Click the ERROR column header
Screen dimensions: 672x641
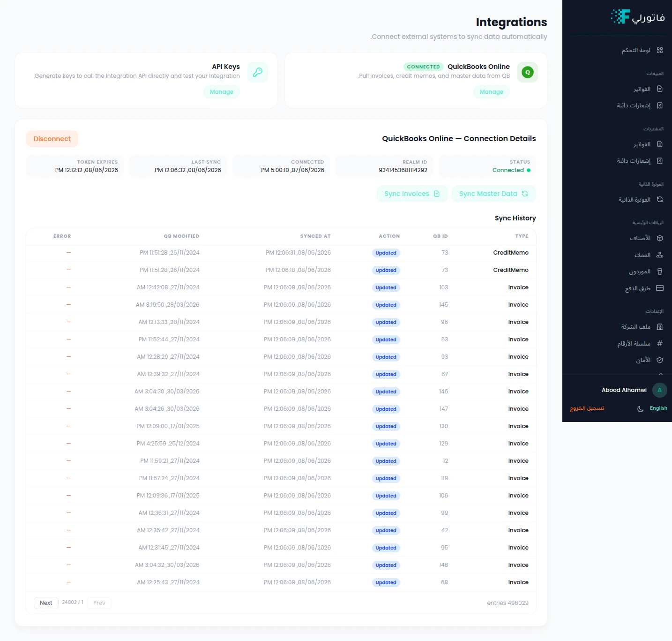(x=62, y=236)
